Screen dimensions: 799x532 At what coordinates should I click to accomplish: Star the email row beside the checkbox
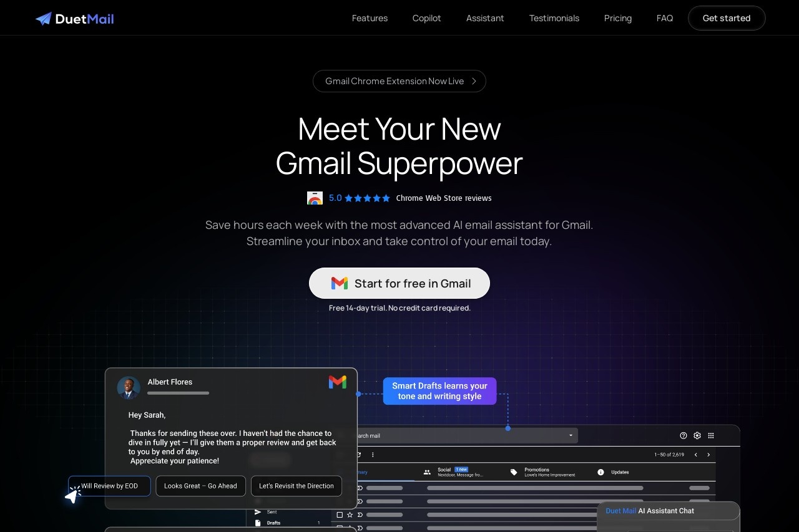[350, 515]
